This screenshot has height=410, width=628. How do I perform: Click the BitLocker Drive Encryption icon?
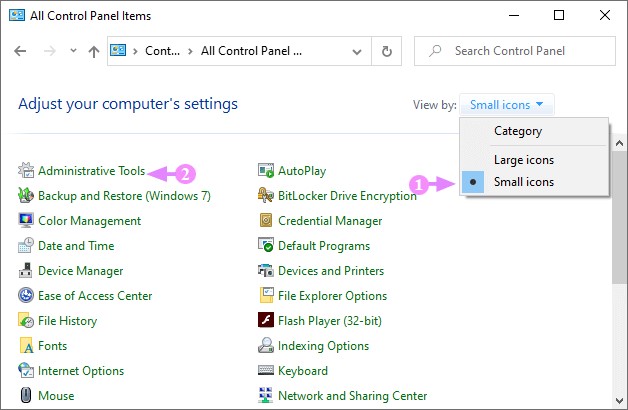pos(267,196)
